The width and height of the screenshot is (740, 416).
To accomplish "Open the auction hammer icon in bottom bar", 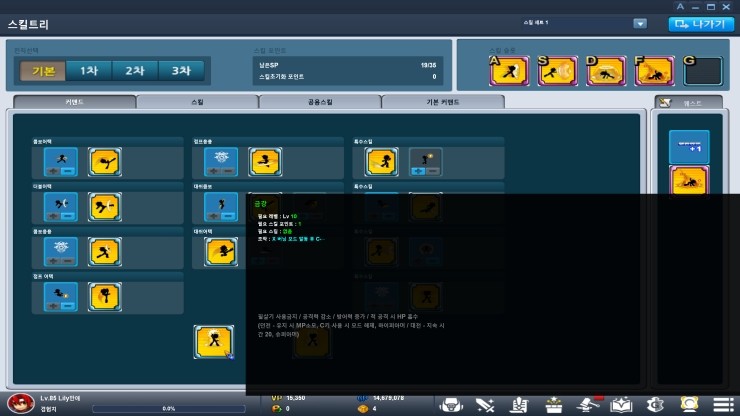I will tap(588, 405).
